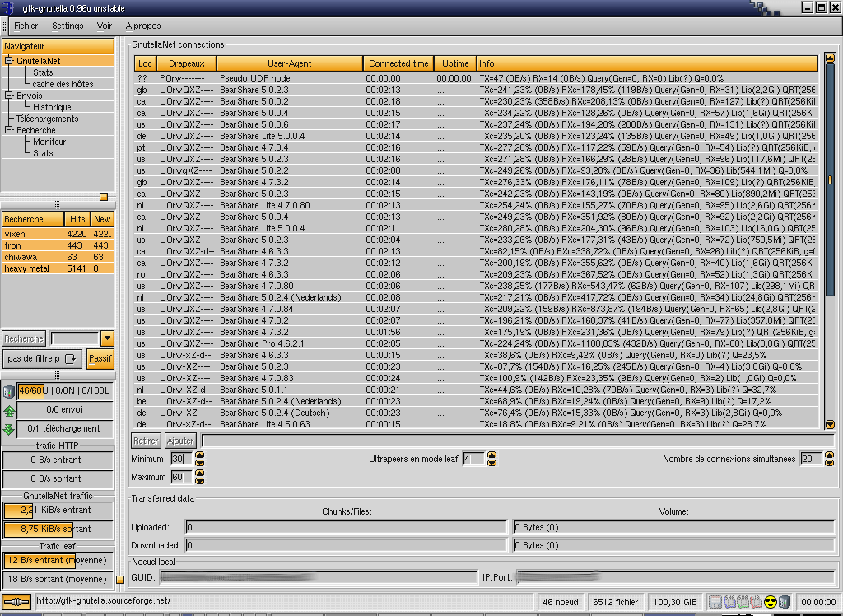Viewport: 843px width, 616px height.
Task: Select the 'BearShare Pro 4.6.2.1' row
Action: (x=477, y=343)
